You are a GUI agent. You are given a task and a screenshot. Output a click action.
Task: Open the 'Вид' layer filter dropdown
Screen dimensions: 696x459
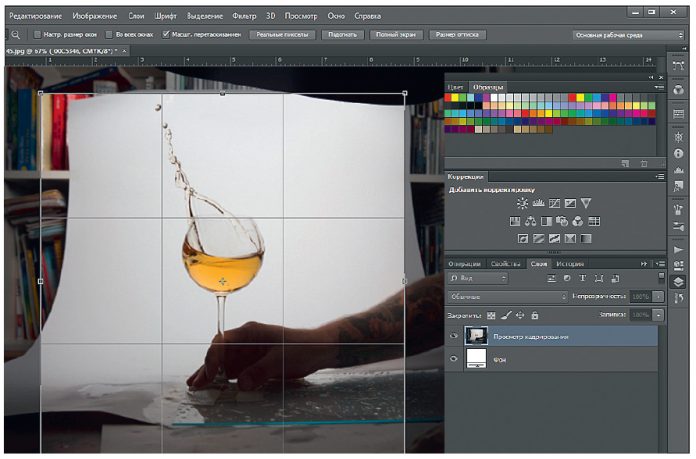pyautogui.click(x=478, y=278)
